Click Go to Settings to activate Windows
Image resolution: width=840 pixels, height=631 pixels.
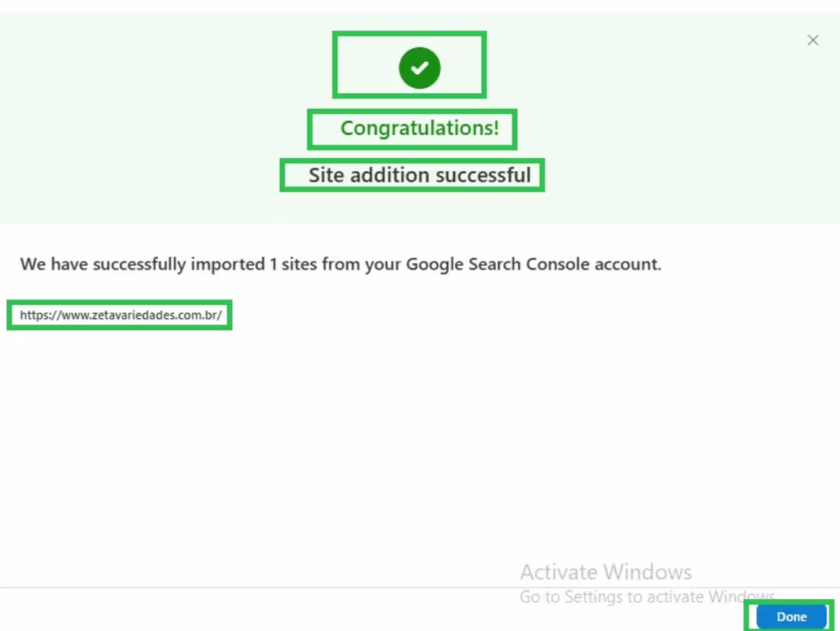647,597
